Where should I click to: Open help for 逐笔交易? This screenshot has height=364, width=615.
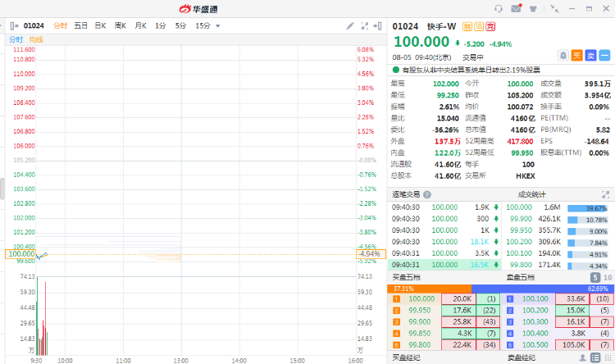click(x=427, y=194)
